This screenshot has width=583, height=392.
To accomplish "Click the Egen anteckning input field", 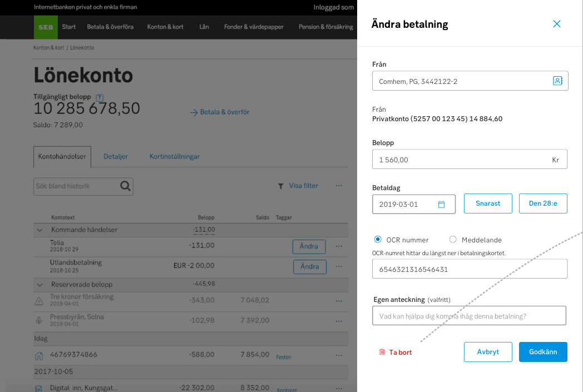I will pos(469,316).
